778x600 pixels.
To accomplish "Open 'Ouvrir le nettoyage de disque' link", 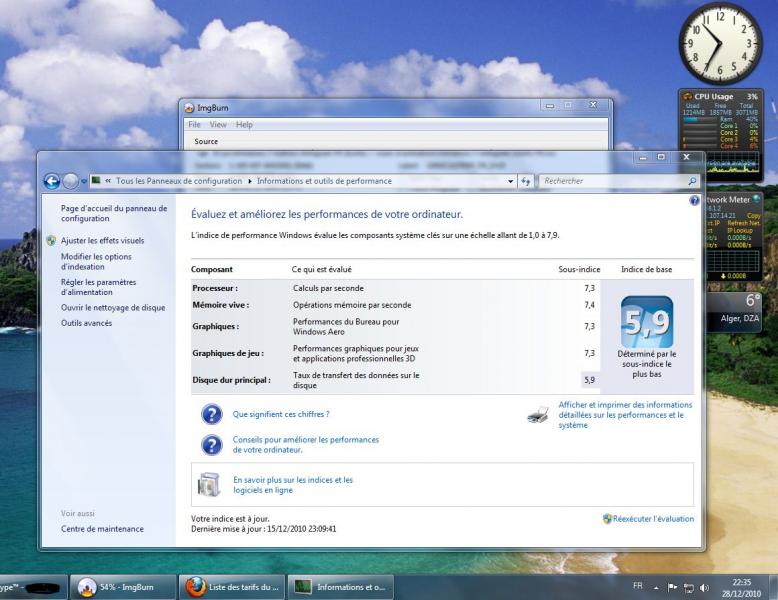I will click(x=113, y=308).
